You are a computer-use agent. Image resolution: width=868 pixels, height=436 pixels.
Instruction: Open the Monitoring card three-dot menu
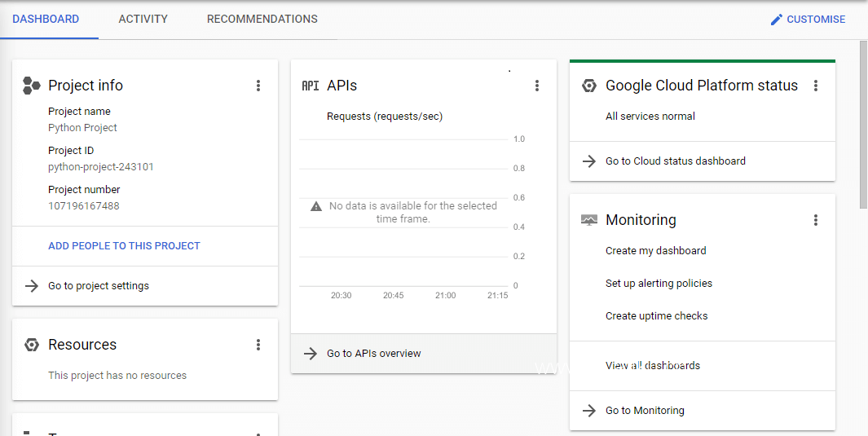(815, 220)
